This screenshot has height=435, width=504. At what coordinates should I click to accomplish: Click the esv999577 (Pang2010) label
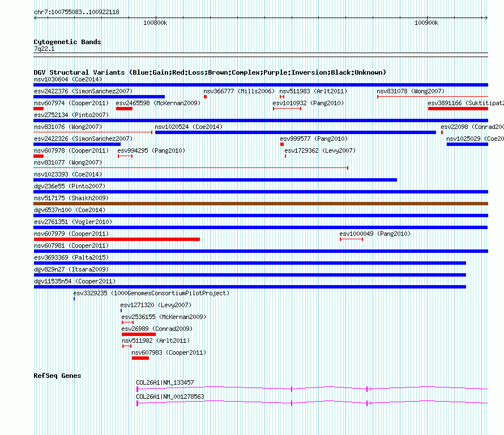[314, 139]
